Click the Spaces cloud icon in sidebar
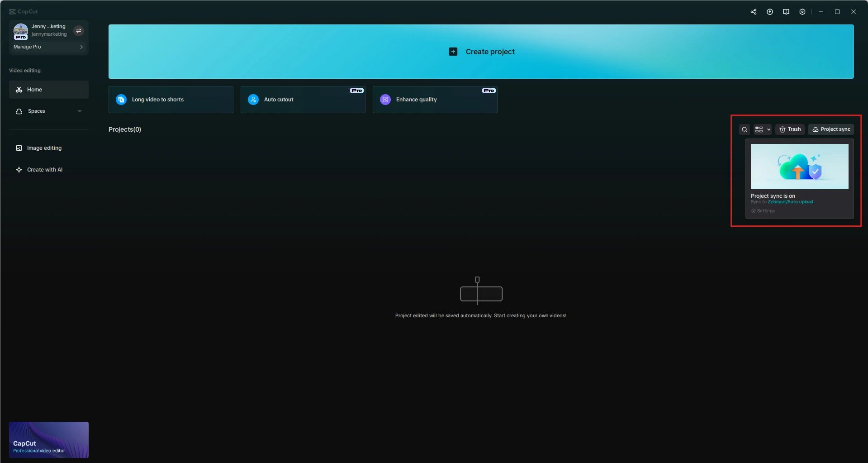Viewport: 868px width, 463px height. [x=19, y=111]
